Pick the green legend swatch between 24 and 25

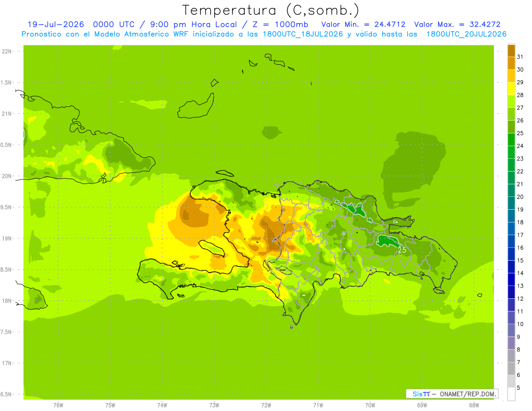[511, 139]
